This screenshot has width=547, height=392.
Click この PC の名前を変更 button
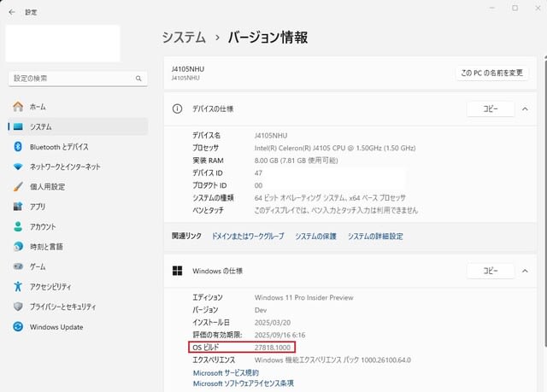pos(491,73)
